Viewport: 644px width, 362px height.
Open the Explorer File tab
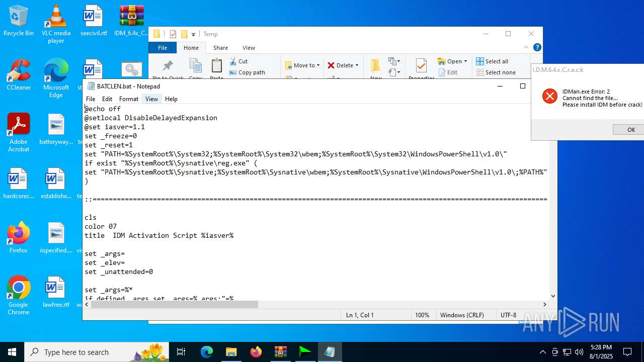(163, 48)
